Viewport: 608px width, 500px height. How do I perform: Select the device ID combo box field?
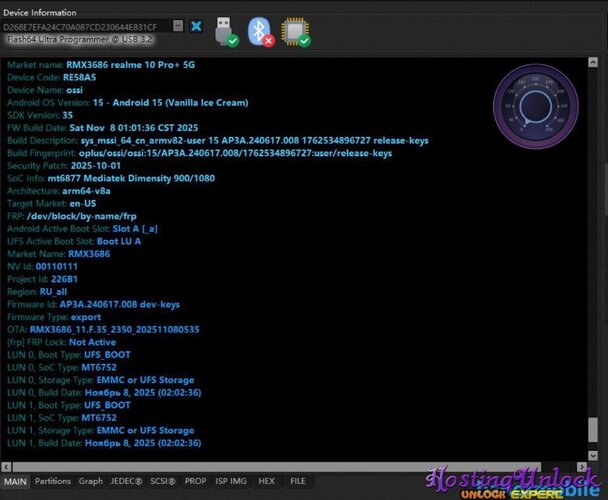[92, 26]
